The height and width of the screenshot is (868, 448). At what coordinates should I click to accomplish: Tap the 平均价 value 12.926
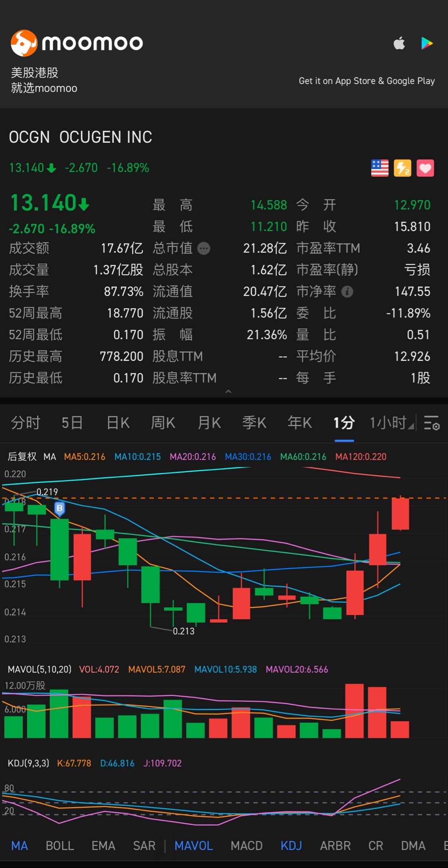click(x=412, y=356)
